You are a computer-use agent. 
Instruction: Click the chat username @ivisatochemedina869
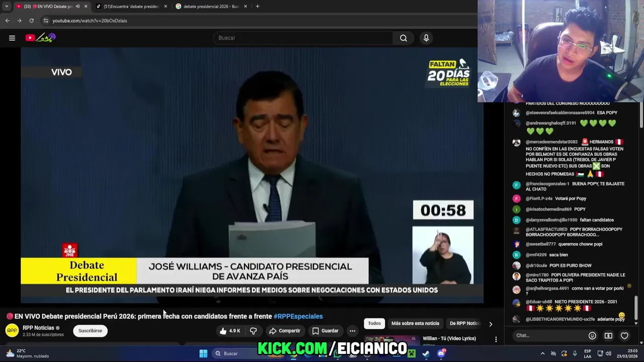pyautogui.click(x=548, y=209)
